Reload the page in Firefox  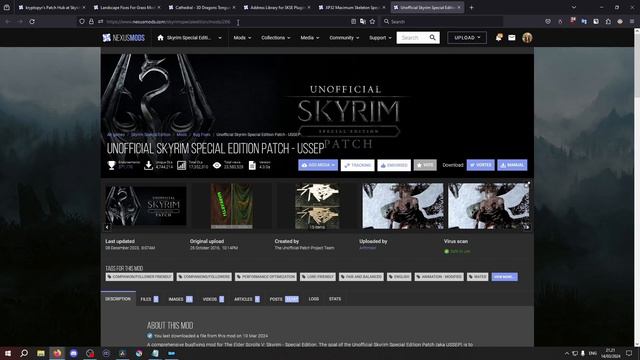[x=32, y=21]
